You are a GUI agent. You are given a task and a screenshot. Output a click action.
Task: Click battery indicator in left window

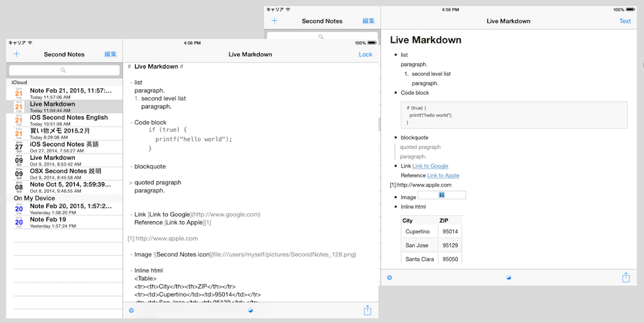(372, 43)
